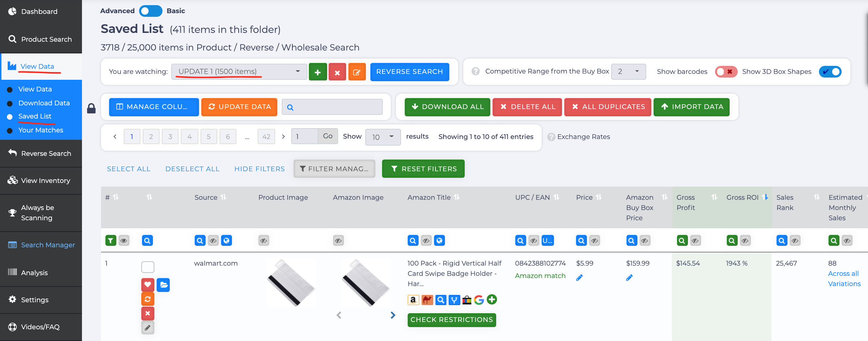Open Download Data in the sidebar
Viewport: 868px width, 341px height.
click(x=44, y=103)
